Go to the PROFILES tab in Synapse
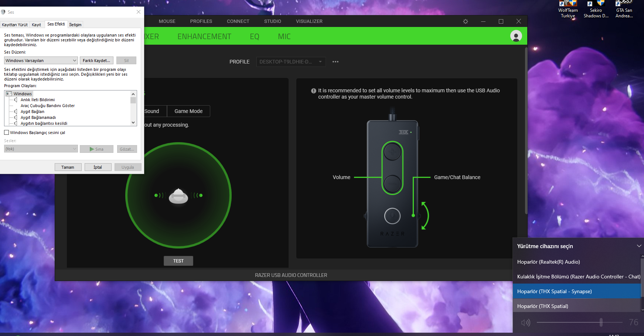 point(201,21)
